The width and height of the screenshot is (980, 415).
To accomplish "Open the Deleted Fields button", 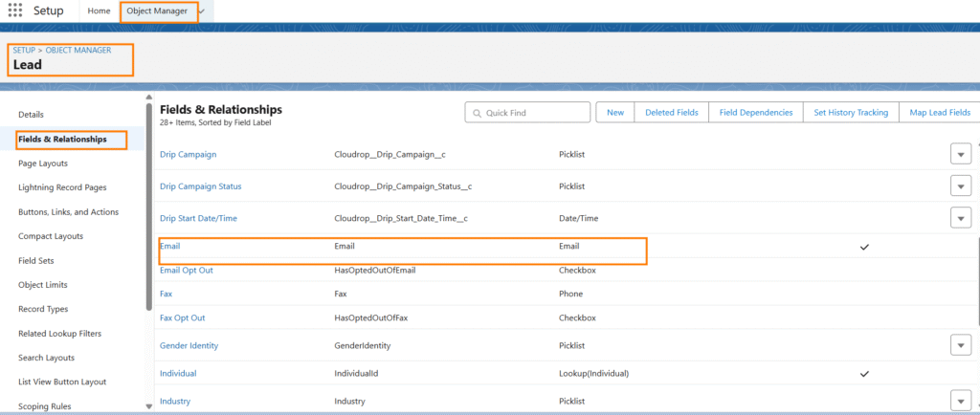I will pos(671,113).
